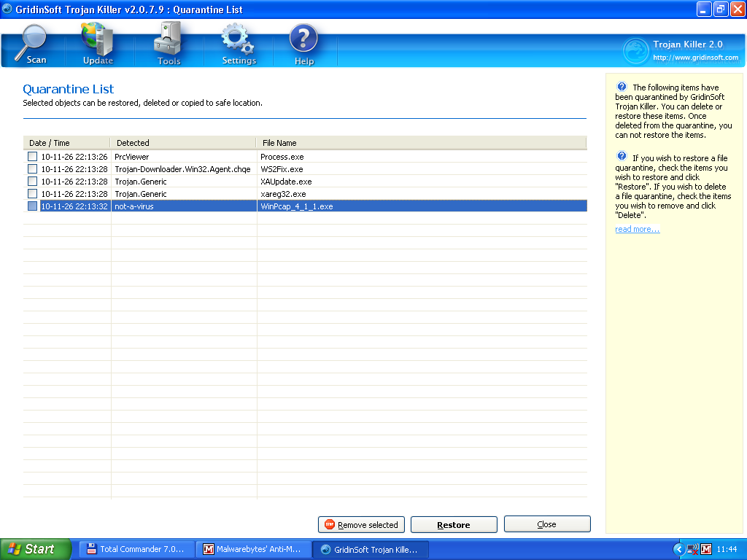Open the Scan magnifier tool
747x560 pixels.
[31, 44]
